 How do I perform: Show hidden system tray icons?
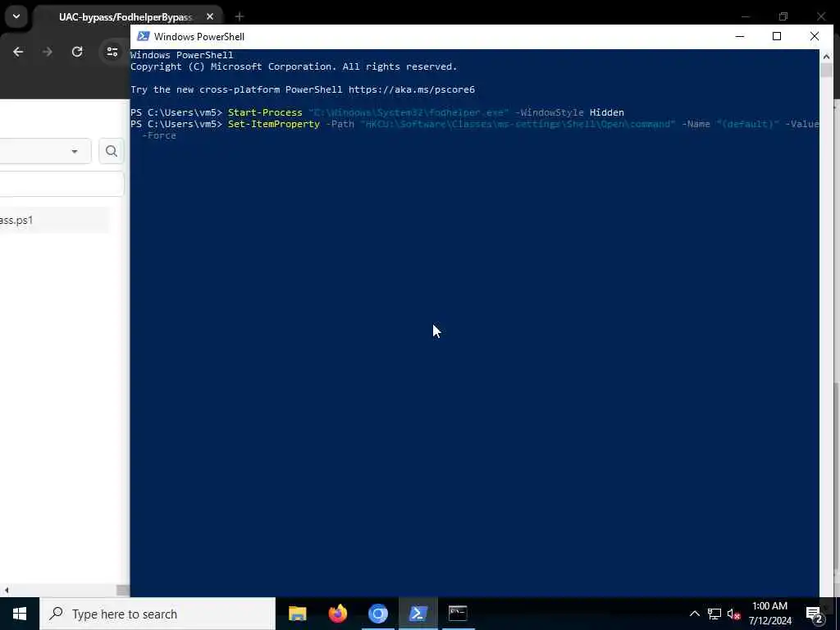tap(694, 614)
